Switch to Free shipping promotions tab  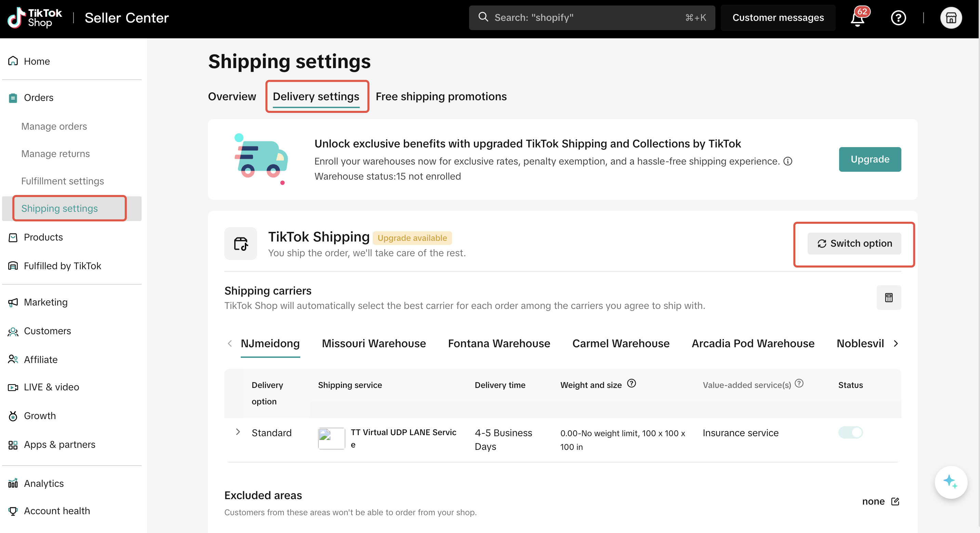pos(441,97)
